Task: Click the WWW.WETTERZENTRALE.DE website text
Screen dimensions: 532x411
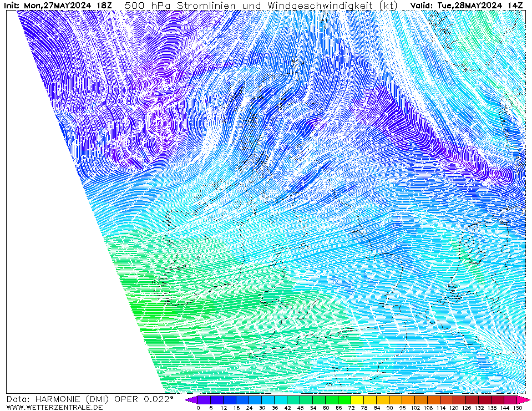Action: pyautogui.click(x=54, y=408)
